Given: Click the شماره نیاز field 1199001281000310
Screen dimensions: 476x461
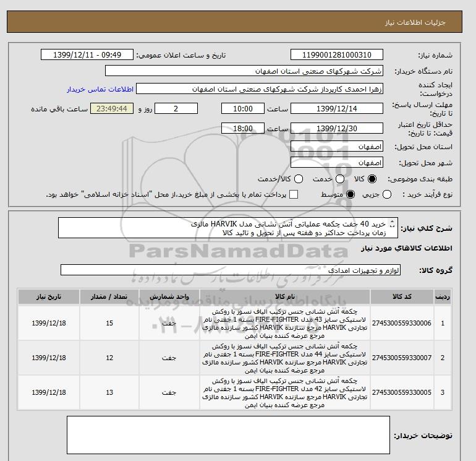Looking at the screenshot, I should 337,54.
